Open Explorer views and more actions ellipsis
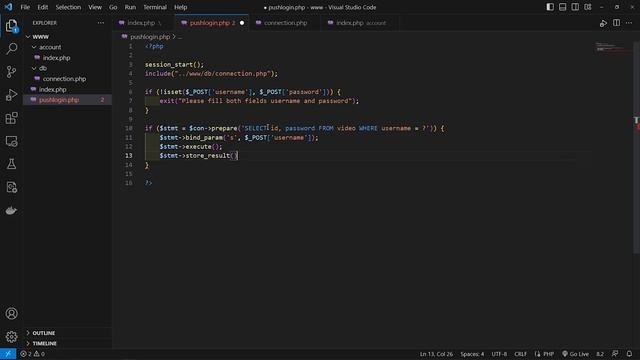This screenshot has height=360, width=640. pos(100,23)
